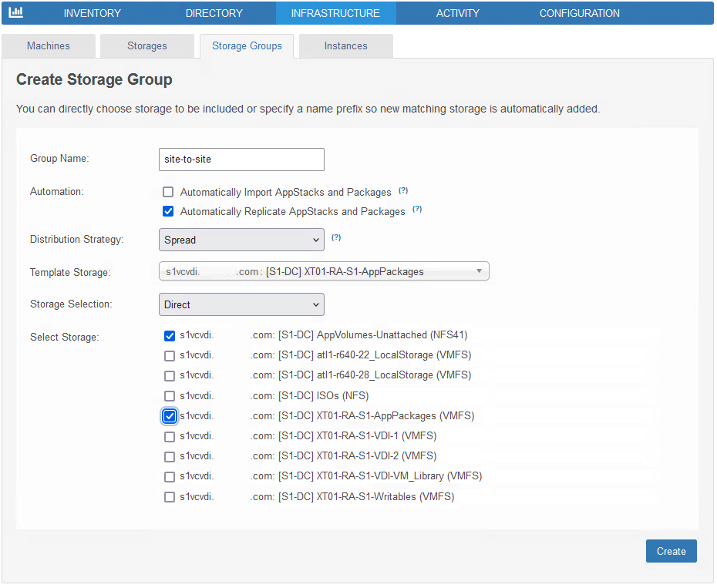Disable Automatically Replicate AppStacks and Packages
Screen dimensions: 717x588
pyautogui.click(x=168, y=211)
